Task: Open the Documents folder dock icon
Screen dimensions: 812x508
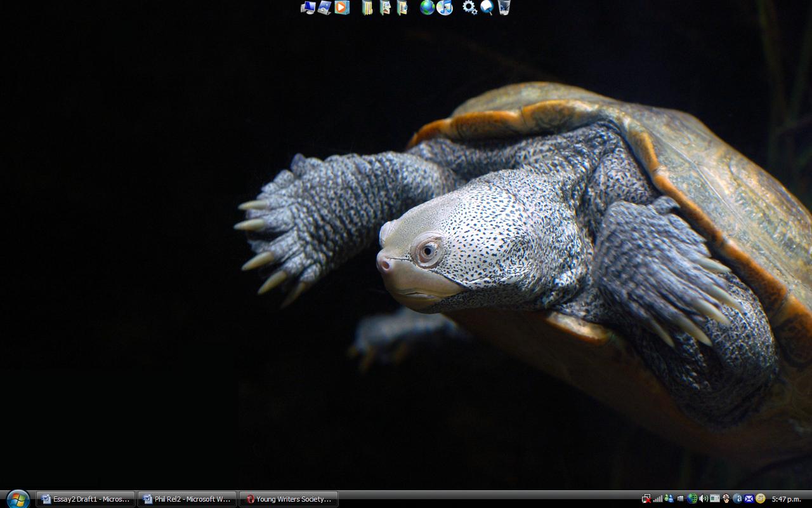Action: [367, 8]
